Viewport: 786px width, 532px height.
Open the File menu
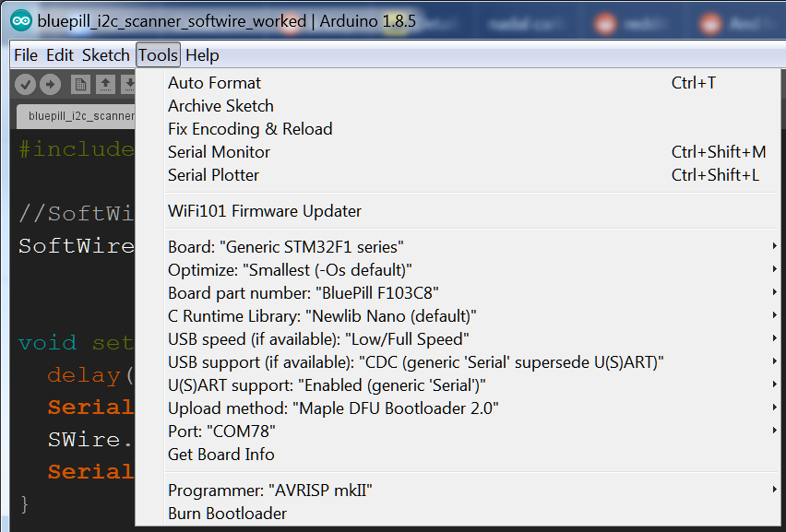tap(25, 55)
